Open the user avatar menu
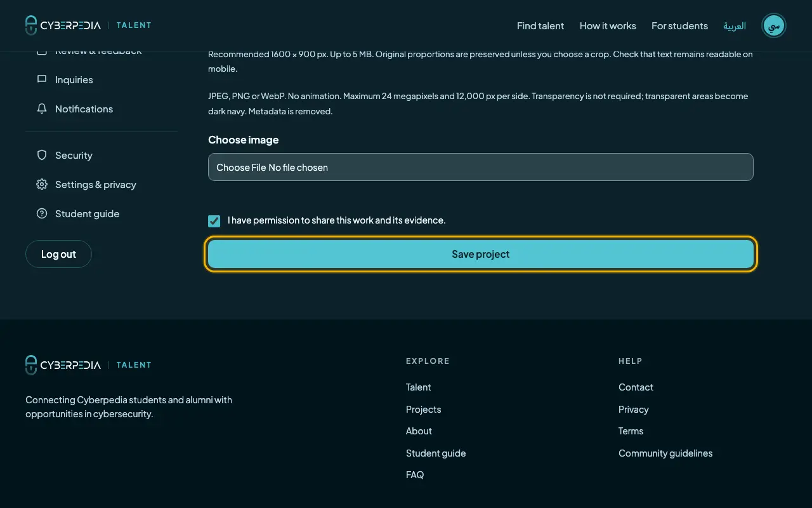Screen dimensions: 812x508 coord(774,25)
